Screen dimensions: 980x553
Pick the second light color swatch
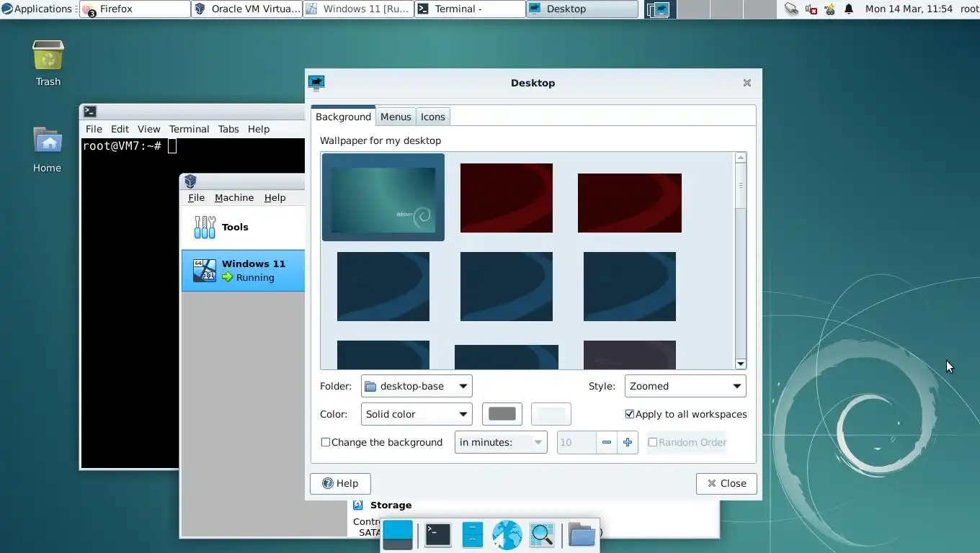click(x=551, y=414)
